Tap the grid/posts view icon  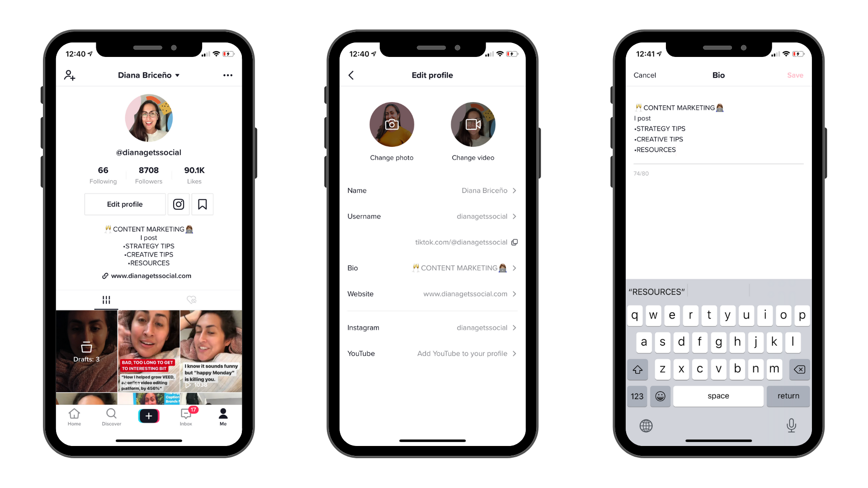(x=106, y=299)
